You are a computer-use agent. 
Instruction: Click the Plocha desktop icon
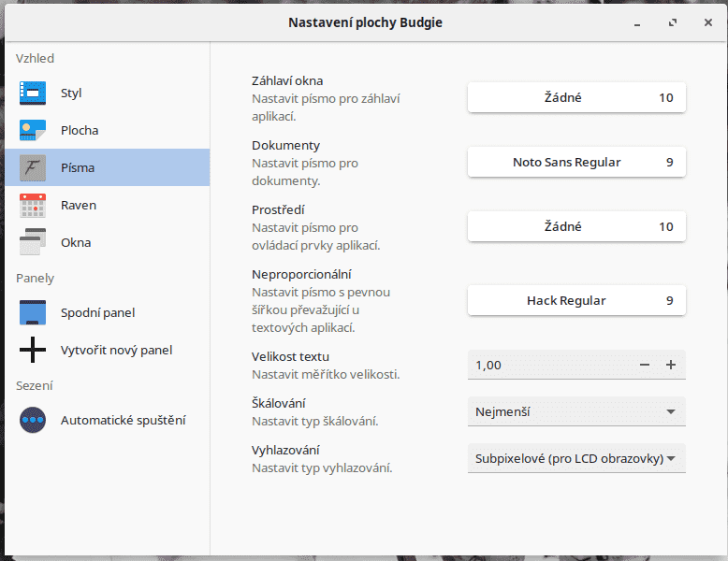click(x=33, y=130)
